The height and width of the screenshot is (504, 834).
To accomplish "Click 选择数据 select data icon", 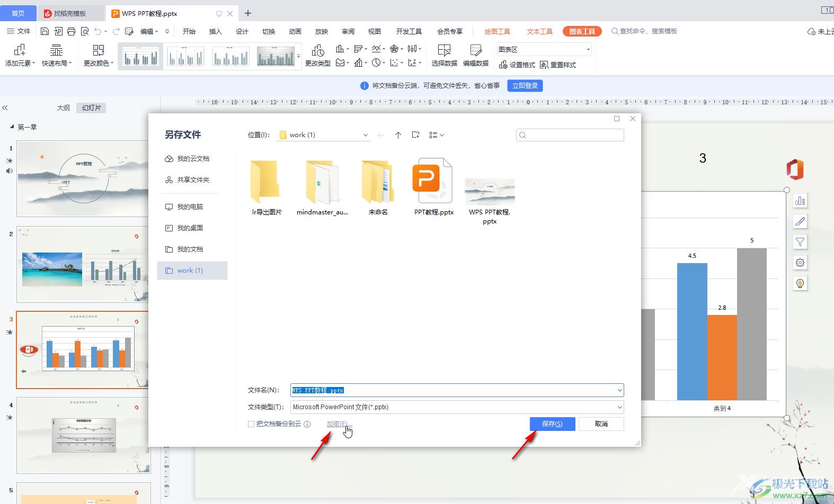I will pyautogui.click(x=444, y=55).
